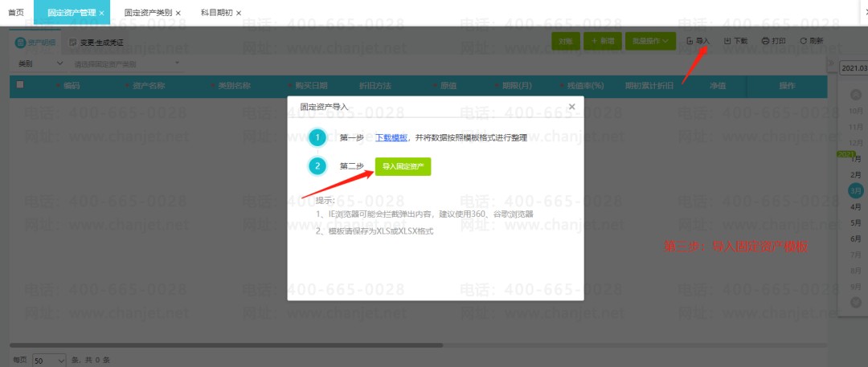The width and height of the screenshot is (868, 367).
Task: Select 4月 in the month list
Action: coord(856,207)
